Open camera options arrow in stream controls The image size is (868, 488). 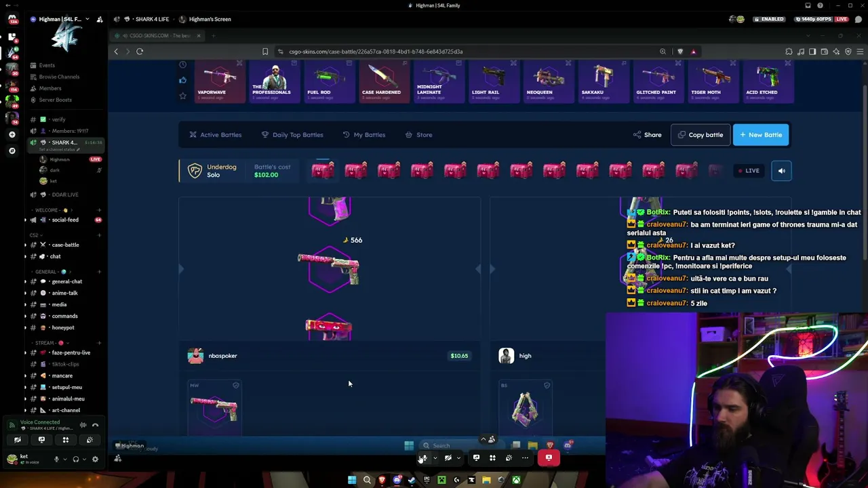[458, 458]
